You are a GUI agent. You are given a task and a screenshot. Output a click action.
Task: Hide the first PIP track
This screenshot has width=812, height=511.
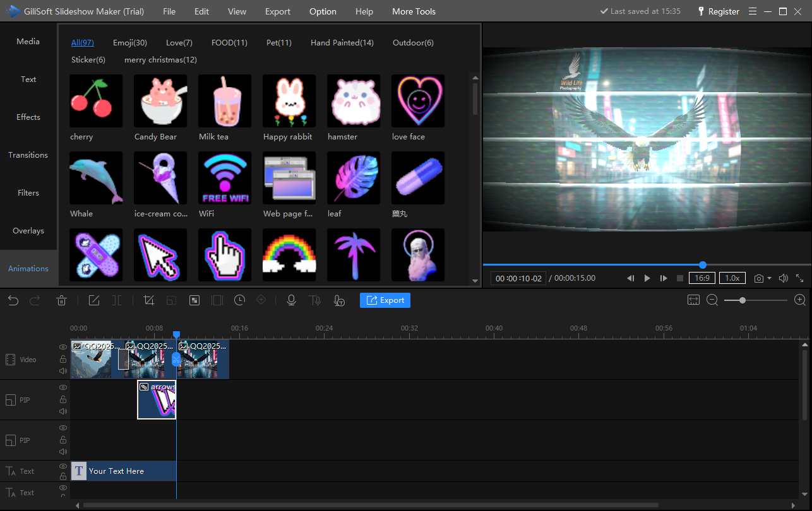[x=63, y=387]
